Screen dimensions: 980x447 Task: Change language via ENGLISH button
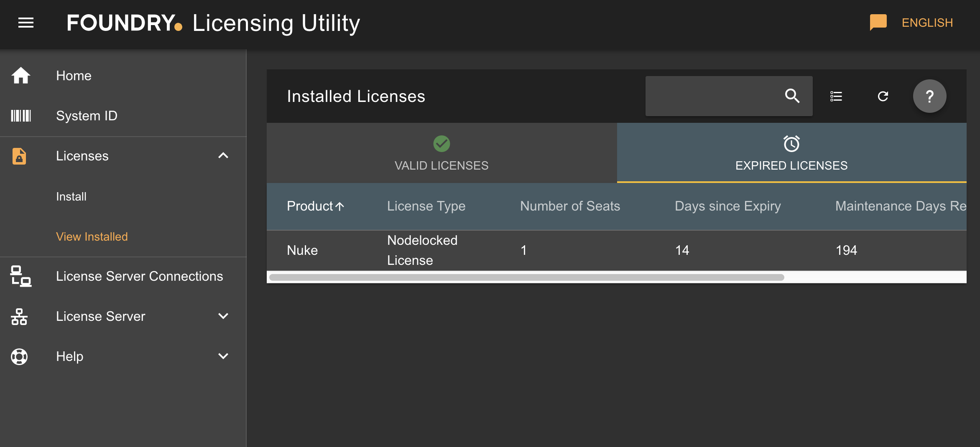pyautogui.click(x=927, y=23)
